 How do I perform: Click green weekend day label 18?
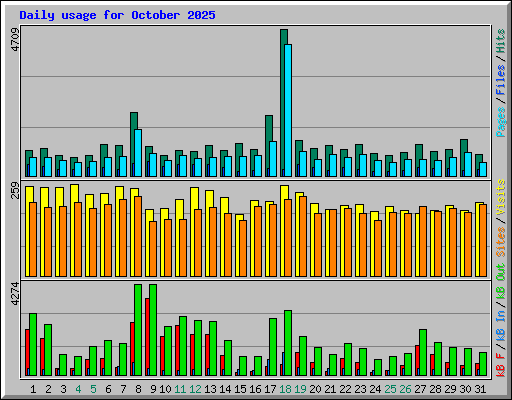click(285, 389)
